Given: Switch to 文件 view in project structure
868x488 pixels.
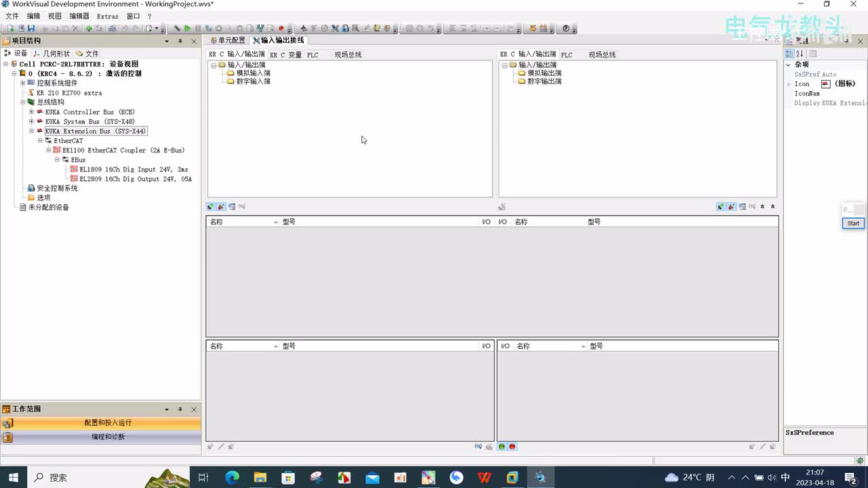Looking at the screenshot, I should [87, 54].
